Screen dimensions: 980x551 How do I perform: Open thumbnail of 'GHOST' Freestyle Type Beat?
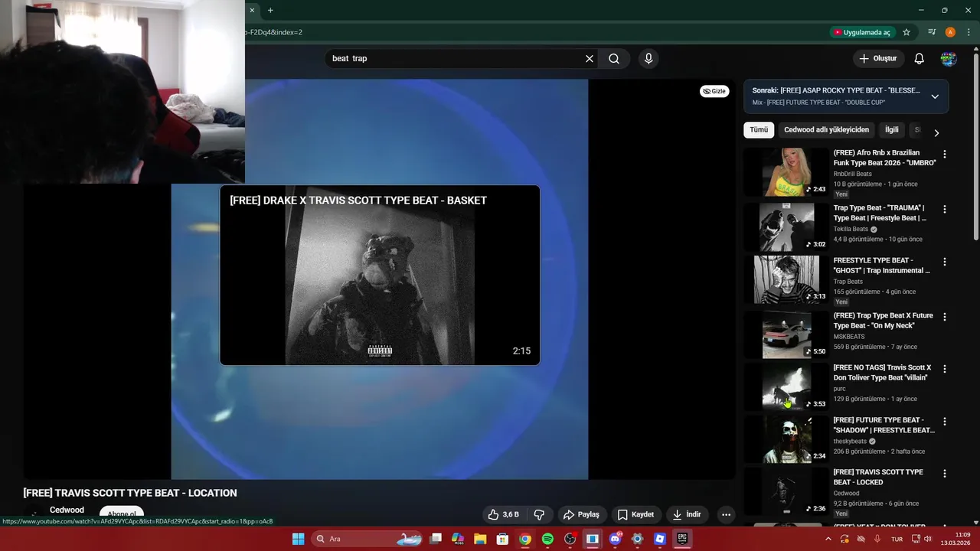coord(786,280)
